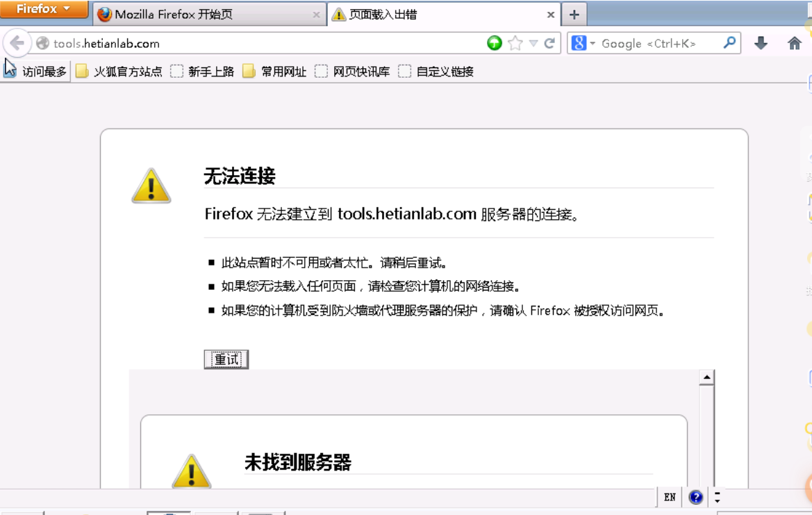Open the orange Firefox menu button
Viewport: 812px width, 515px height.
44,9
